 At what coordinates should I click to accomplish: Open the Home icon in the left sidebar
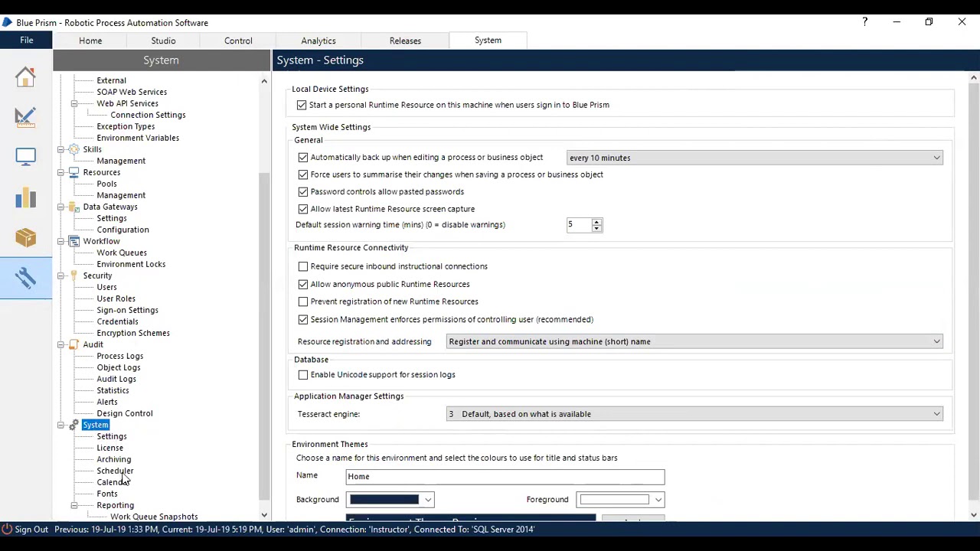pos(25,77)
